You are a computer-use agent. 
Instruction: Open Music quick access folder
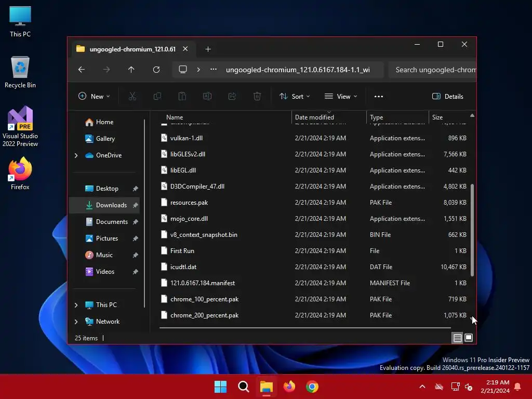tap(104, 255)
